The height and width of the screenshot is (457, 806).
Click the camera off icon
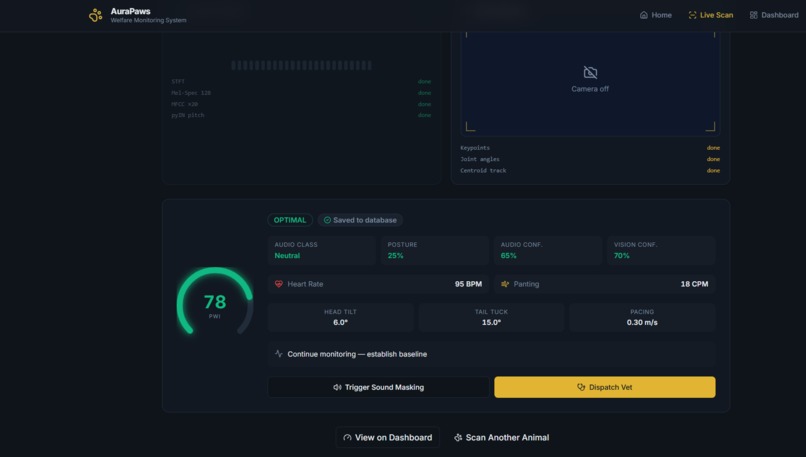[x=590, y=72]
